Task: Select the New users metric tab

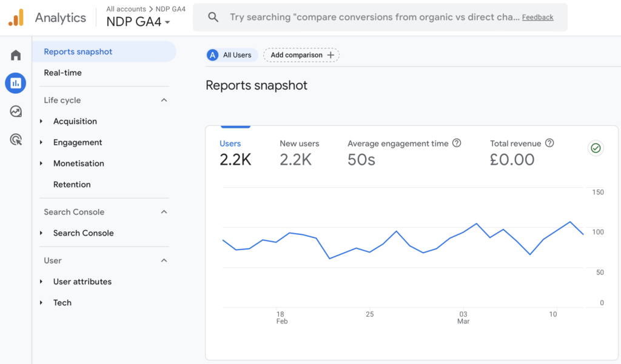Action: coord(300,153)
